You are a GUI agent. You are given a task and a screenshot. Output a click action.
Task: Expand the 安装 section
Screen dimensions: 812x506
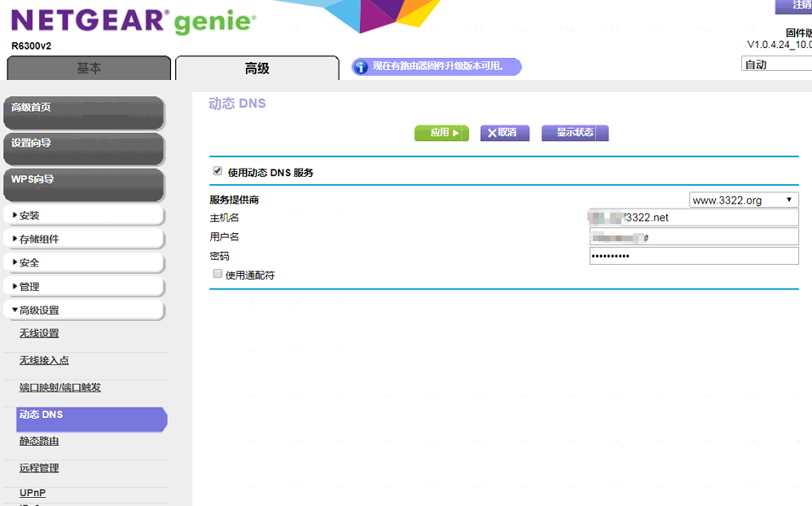pyautogui.click(x=84, y=215)
